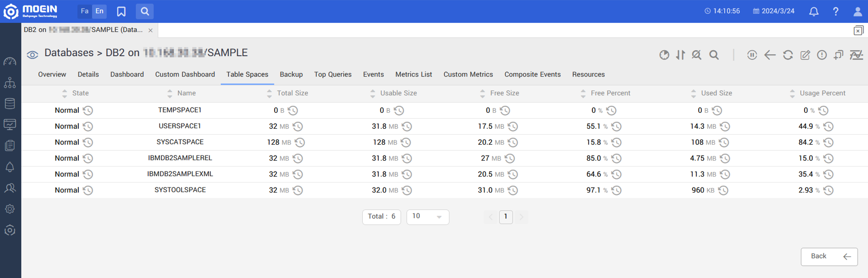
Task: Click the back arrow toolbar icon
Action: [770, 55]
